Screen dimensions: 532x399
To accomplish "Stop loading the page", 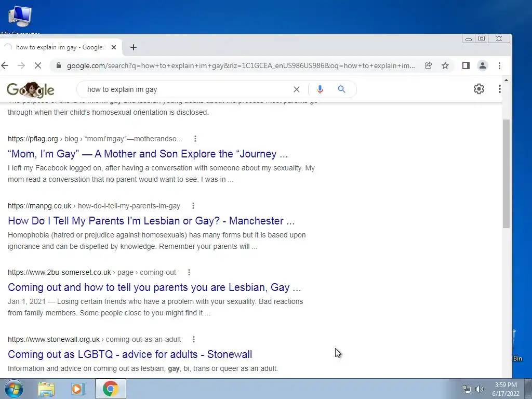I will [37, 65].
